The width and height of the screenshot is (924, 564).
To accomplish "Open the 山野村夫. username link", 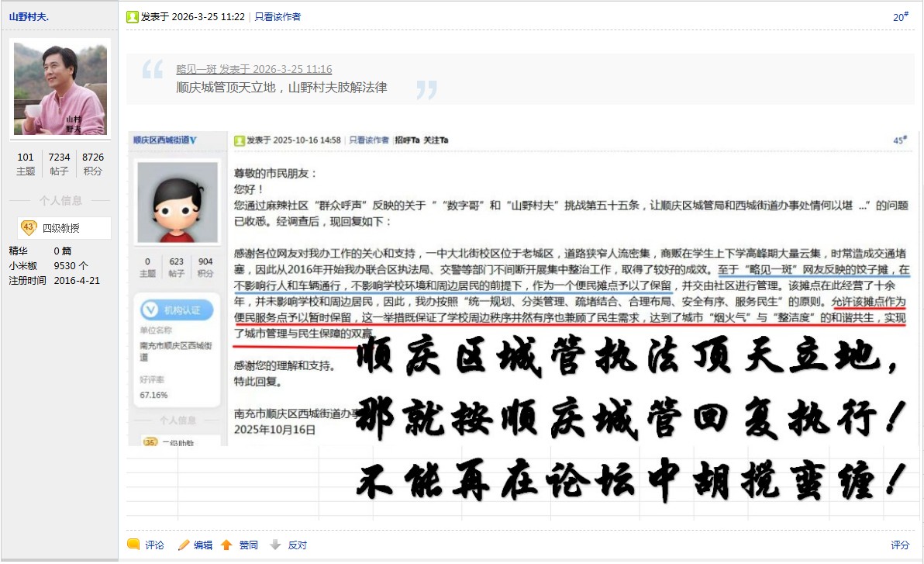I will click(29, 16).
